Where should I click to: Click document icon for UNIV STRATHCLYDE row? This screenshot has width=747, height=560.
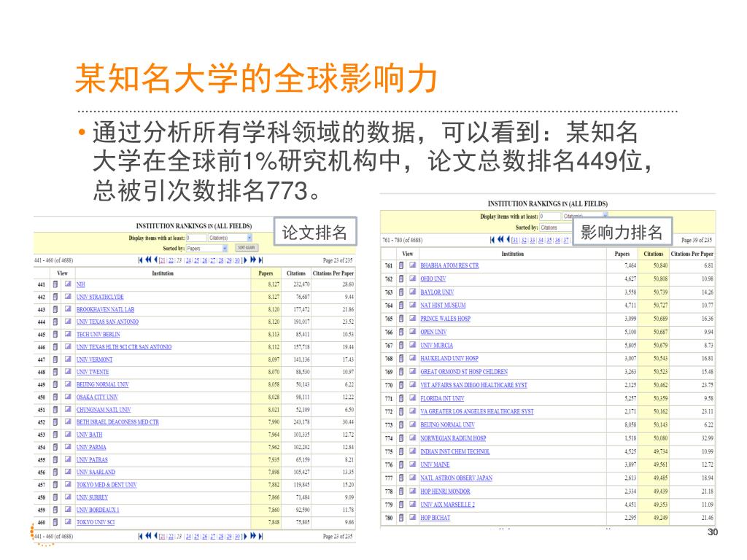(55, 297)
